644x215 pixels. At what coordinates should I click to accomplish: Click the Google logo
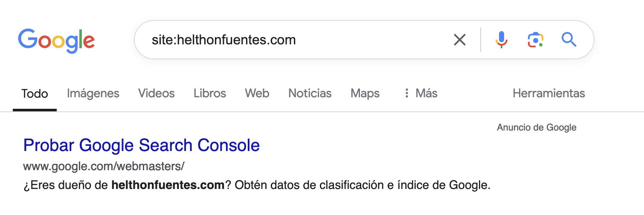tap(56, 41)
